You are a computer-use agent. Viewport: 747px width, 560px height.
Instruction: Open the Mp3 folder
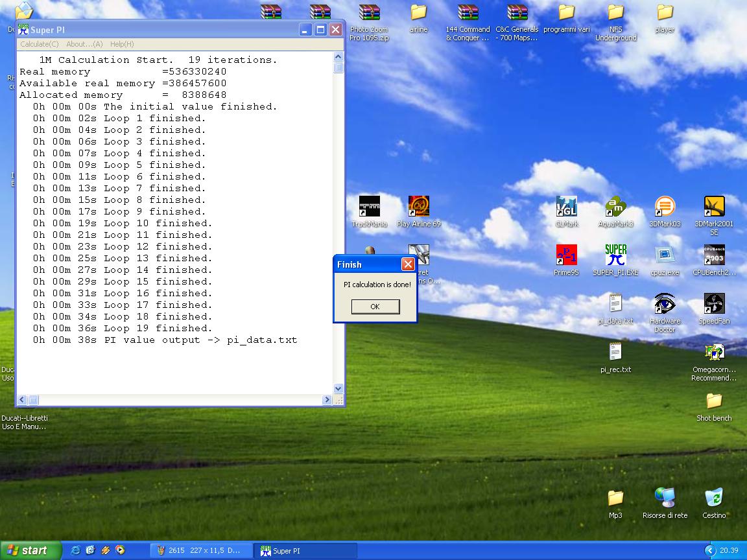(615, 504)
